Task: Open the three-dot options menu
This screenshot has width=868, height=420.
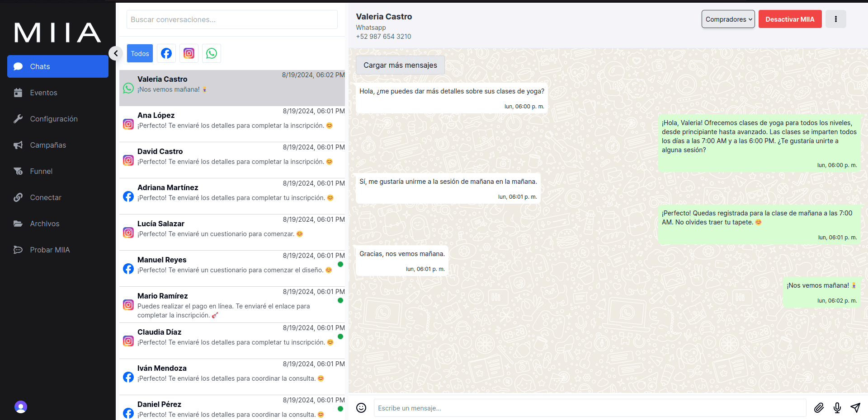Action: coord(835,19)
